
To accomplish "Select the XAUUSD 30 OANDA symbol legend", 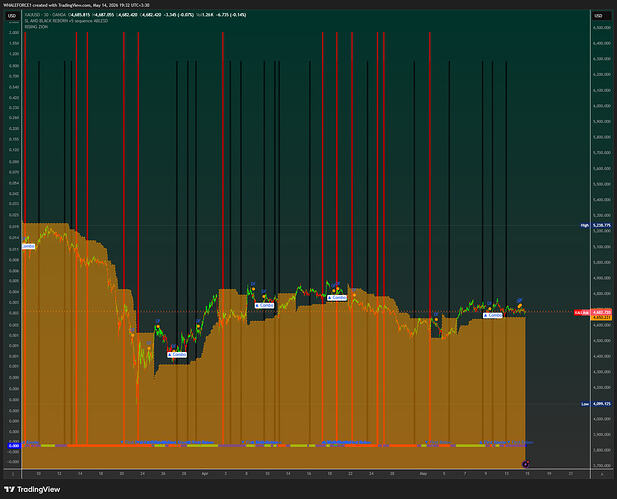I will 46,15.
